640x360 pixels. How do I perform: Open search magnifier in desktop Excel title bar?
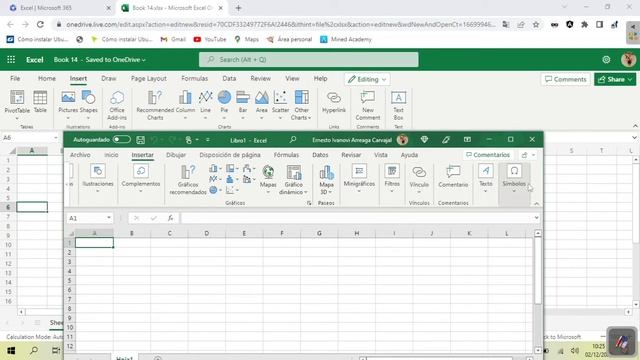293,140
